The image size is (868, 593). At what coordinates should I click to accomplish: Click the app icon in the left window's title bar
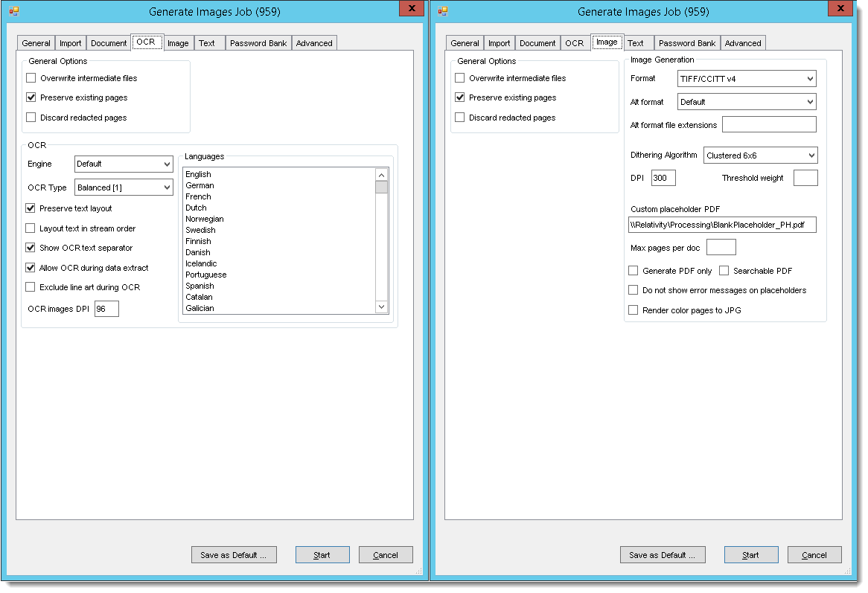[13, 11]
